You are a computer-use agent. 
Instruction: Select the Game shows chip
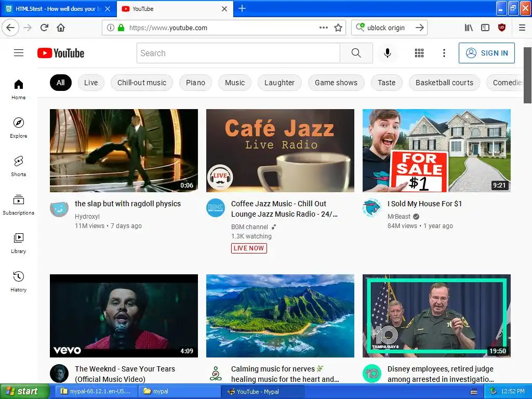point(336,83)
